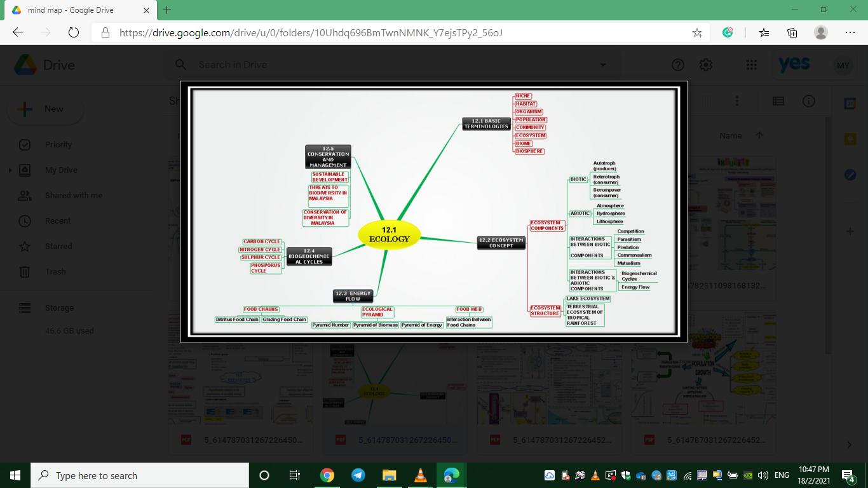Viewport: 868px width, 488px height.
Task: Open the clock showing 10:47 PM
Action: point(814,475)
